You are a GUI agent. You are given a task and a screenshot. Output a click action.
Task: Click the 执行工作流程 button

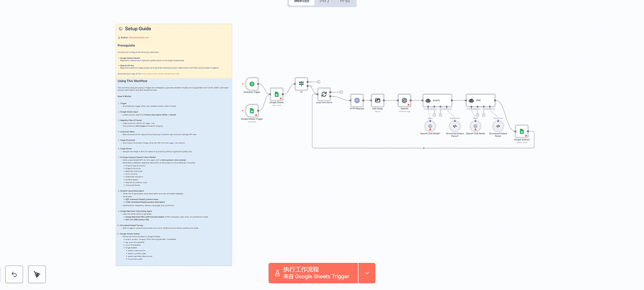click(x=313, y=273)
